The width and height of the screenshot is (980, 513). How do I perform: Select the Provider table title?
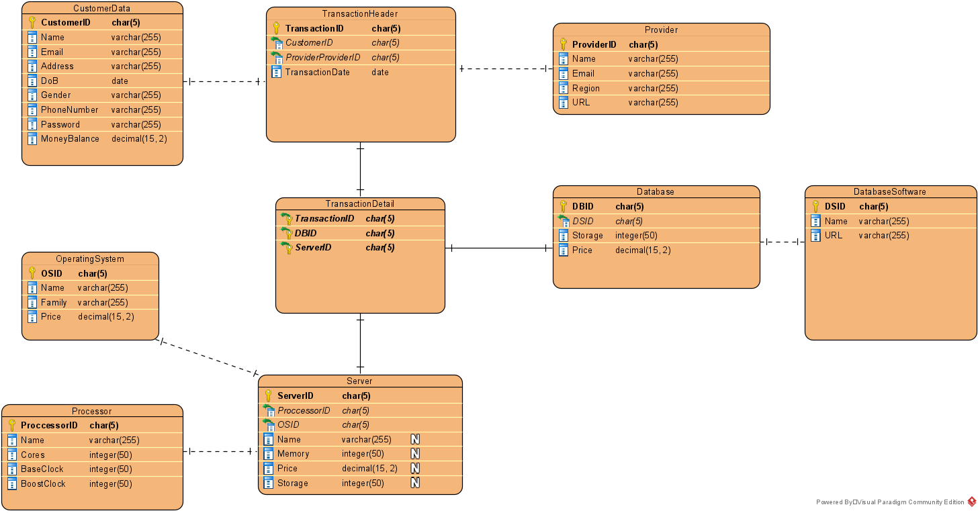point(661,30)
